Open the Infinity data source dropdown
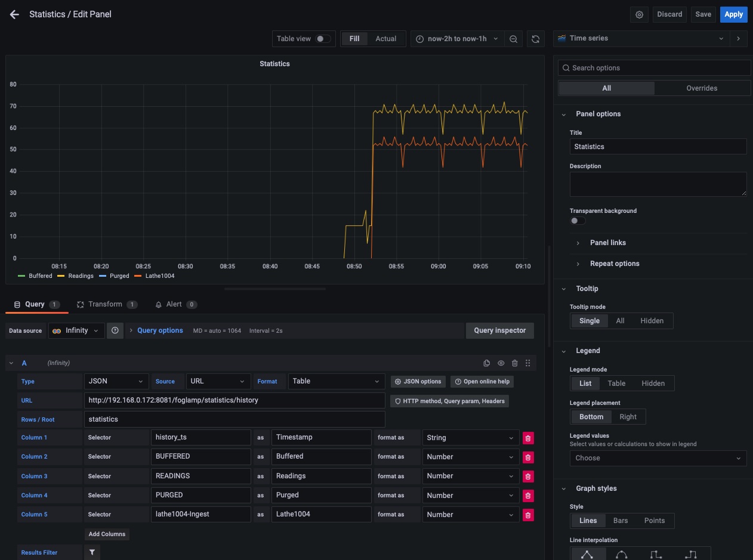The height and width of the screenshot is (560, 753). [76, 330]
